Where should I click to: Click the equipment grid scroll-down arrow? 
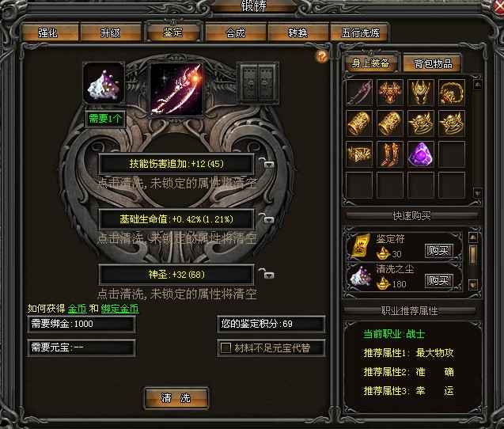click(477, 193)
